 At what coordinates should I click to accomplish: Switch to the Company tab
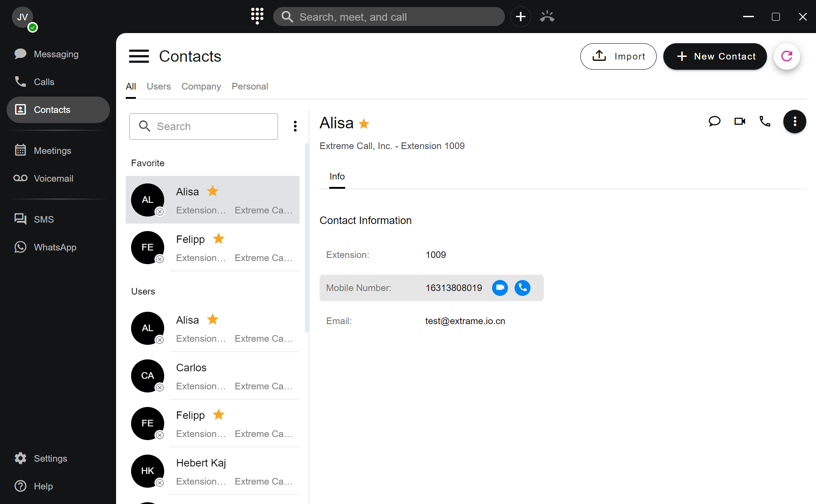(x=201, y=86)
